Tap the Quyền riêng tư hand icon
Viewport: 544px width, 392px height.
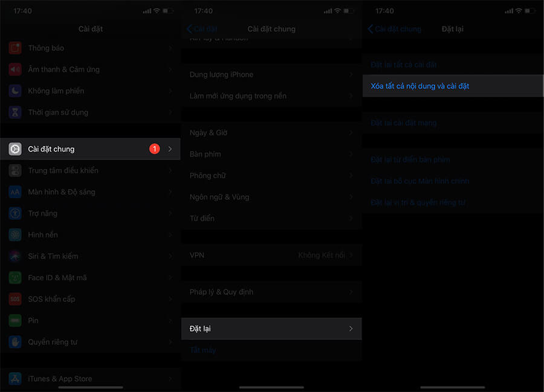coord(15,342)
